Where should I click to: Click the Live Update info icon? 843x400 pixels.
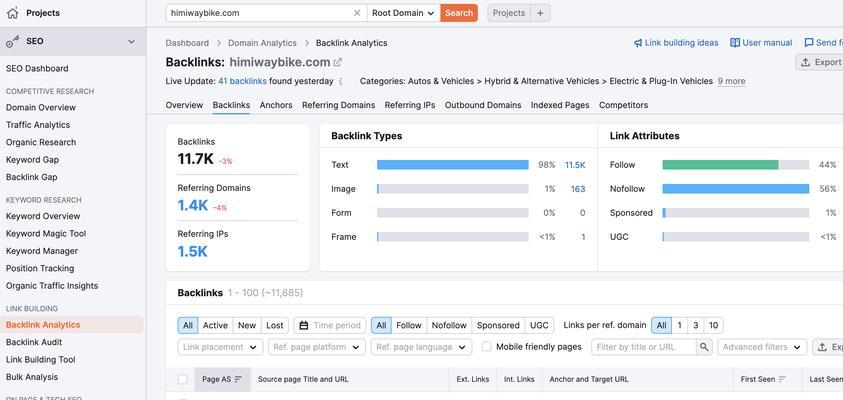point(340,81)
